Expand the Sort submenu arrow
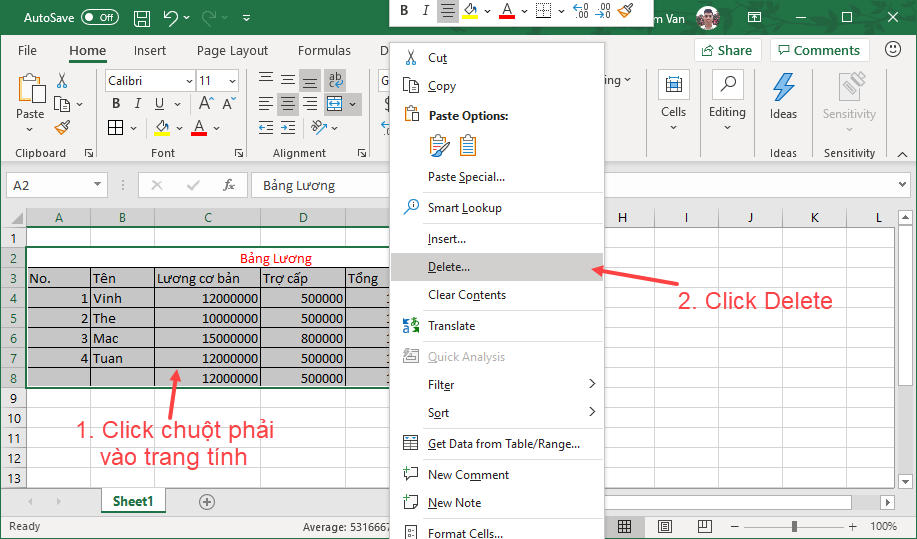 point(592,412)
